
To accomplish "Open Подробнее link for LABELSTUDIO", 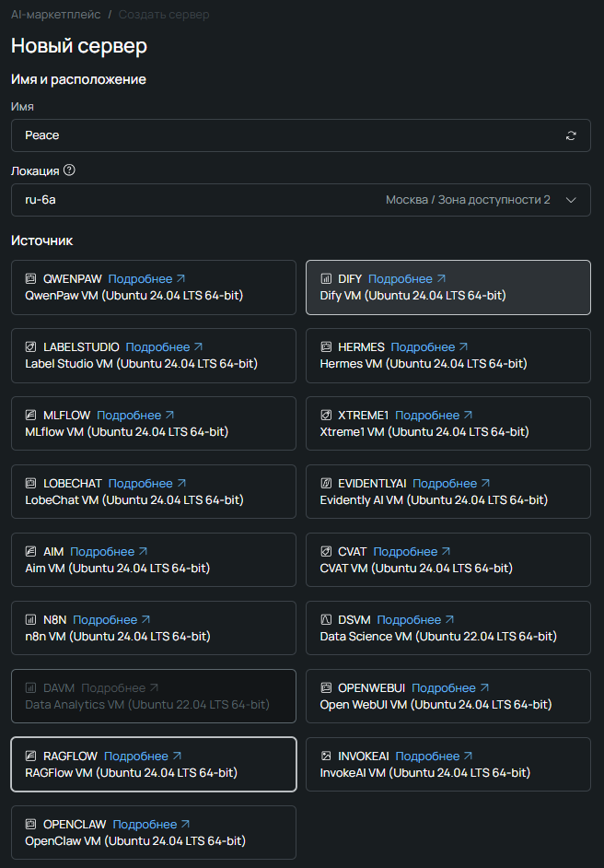I will click(164, 347).
